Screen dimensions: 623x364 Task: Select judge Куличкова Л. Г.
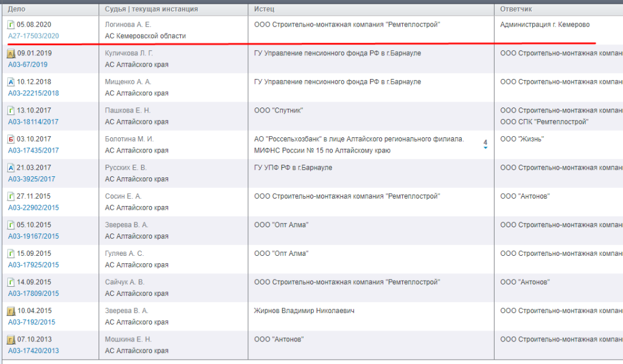pyautogui.click(x=129, y=53)
